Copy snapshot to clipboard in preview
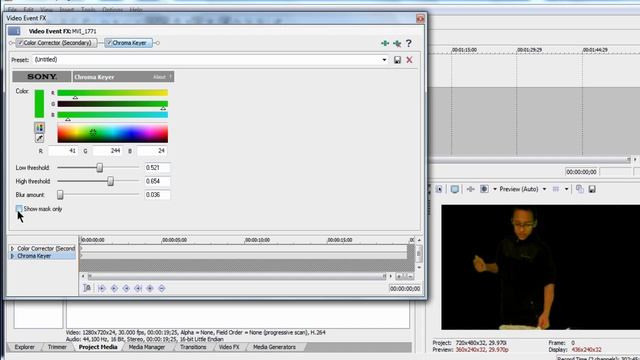This screenshot has height=360, width=640. click(580, 189)
